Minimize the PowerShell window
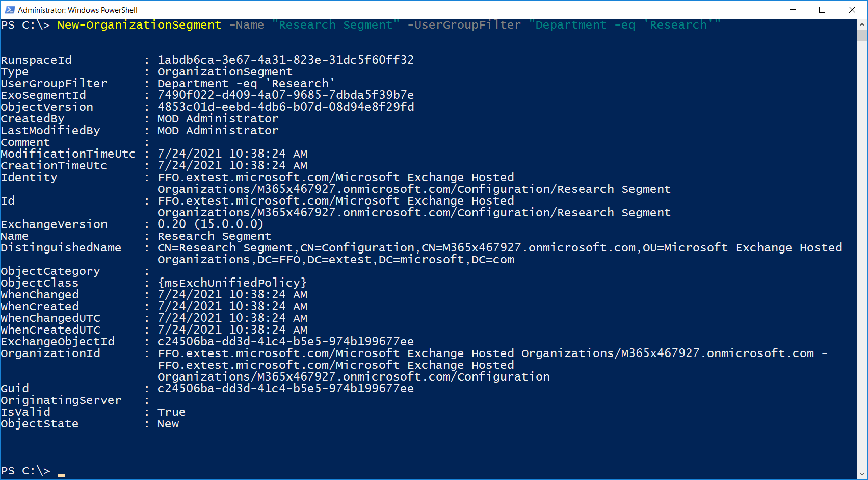 point(793,10)
